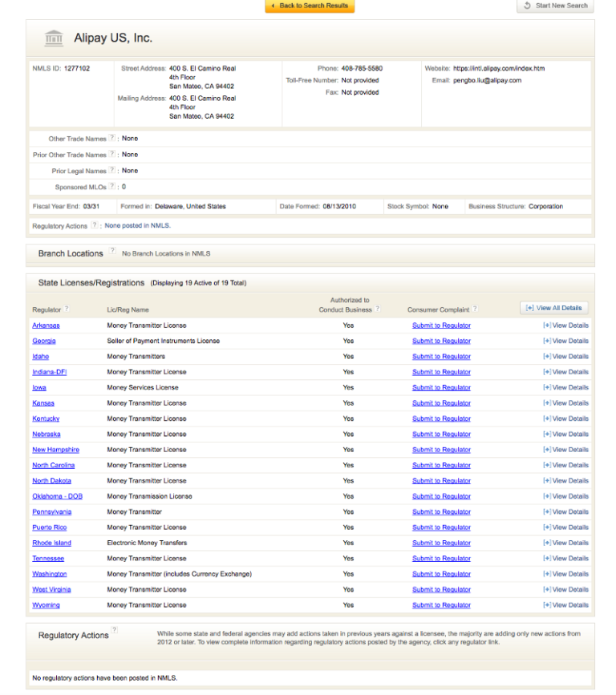616x695 pixels.
Task: Open the Georgia regulator link
Action: pos(44,341)
